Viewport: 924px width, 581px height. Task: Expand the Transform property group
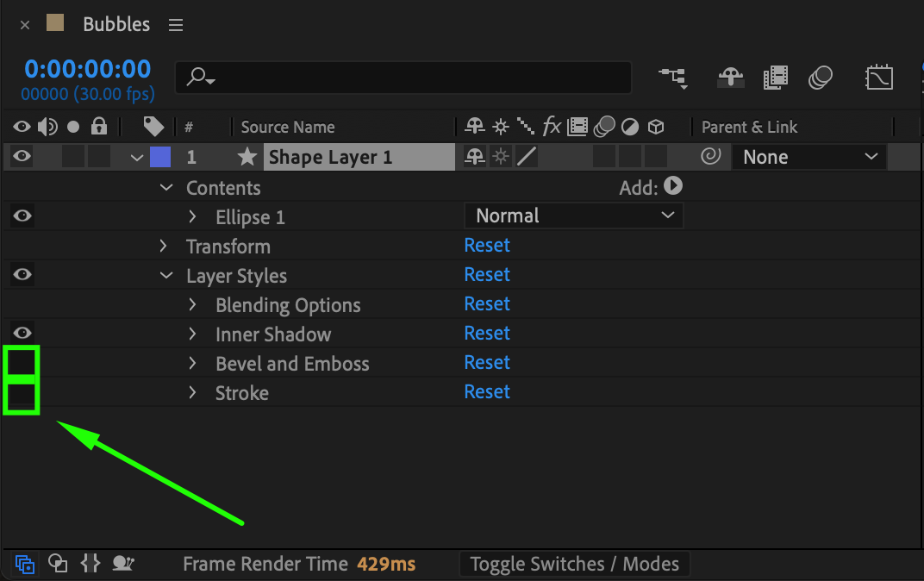coord(164,247)
